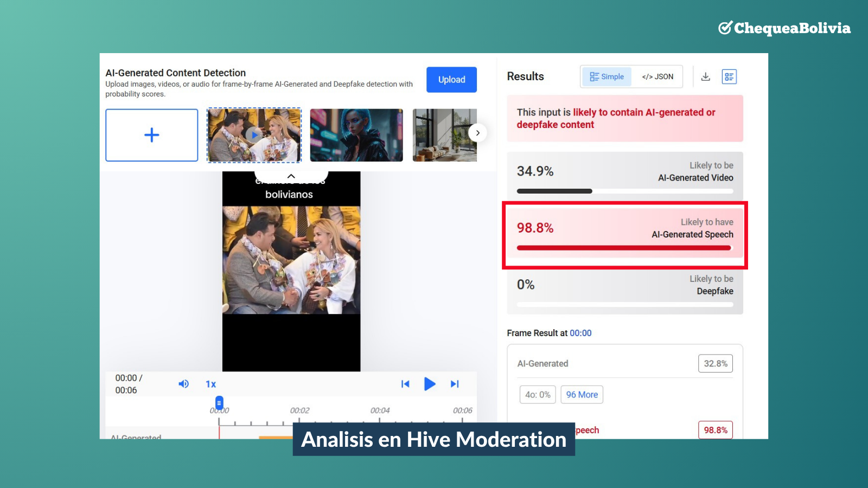
Task: Mute the video with the speaker icon
Action: [x=184, y=384]
